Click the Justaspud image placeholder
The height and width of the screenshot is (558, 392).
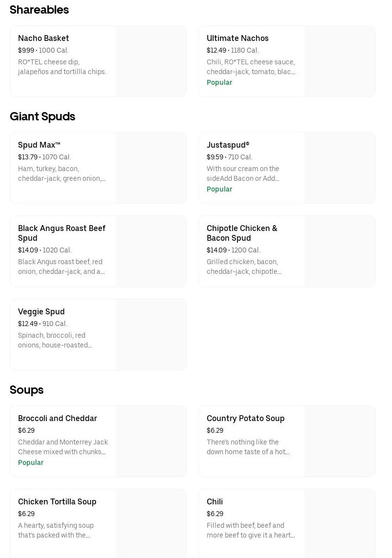click(340, 168)
